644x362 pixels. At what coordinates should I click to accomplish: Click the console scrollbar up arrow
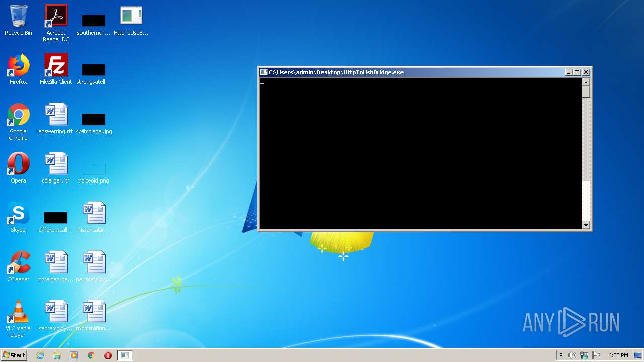[586, 82]
